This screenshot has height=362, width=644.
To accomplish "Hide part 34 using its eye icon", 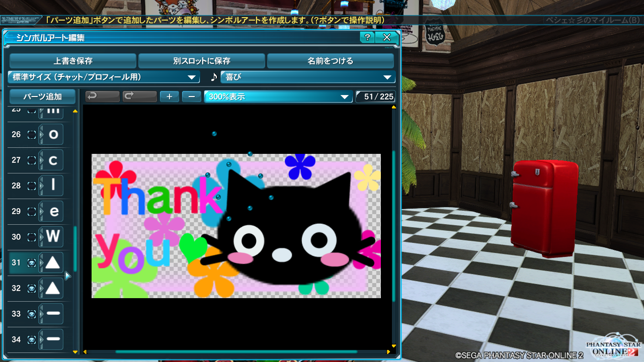I will pyautogui.click(x=32, y=339).
